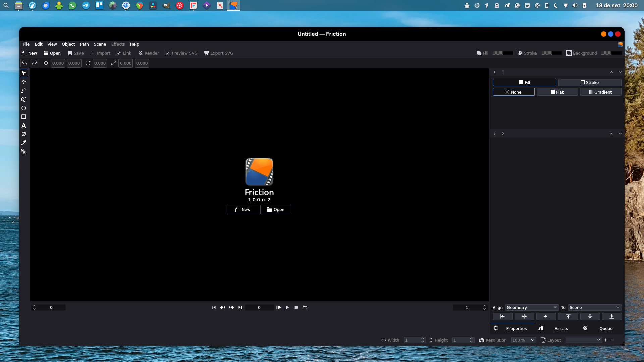Click the Telegram icon in the dock
The image size is (644, 362).
[86, 5]
